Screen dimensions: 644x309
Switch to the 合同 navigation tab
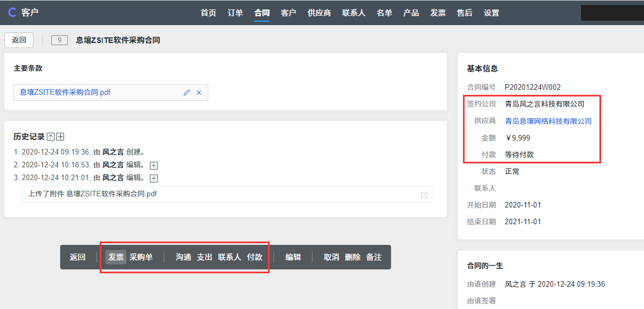pos(262,13)
